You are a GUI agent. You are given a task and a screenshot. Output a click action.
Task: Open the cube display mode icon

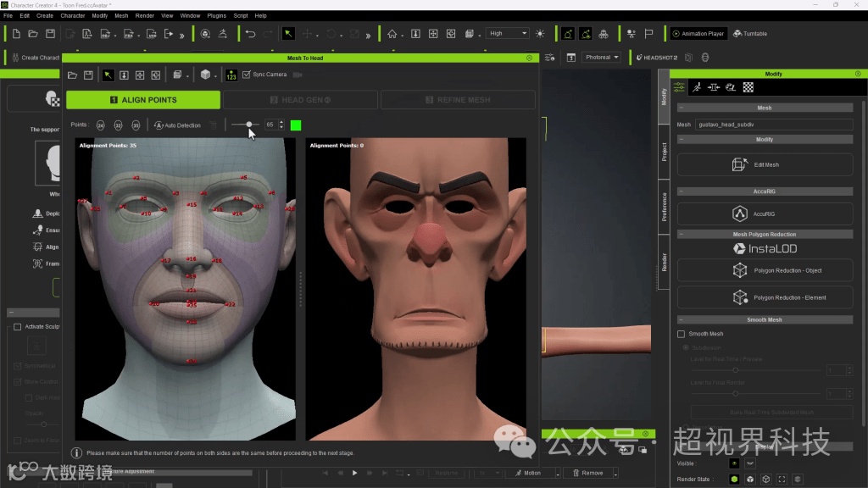pyautogui.click(x=205, y=75)
